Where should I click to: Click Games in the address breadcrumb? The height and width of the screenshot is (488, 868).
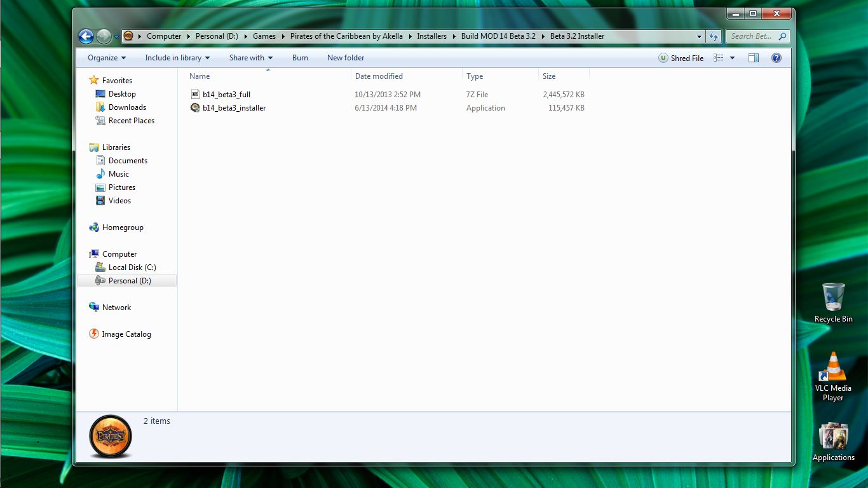point(264,36)
